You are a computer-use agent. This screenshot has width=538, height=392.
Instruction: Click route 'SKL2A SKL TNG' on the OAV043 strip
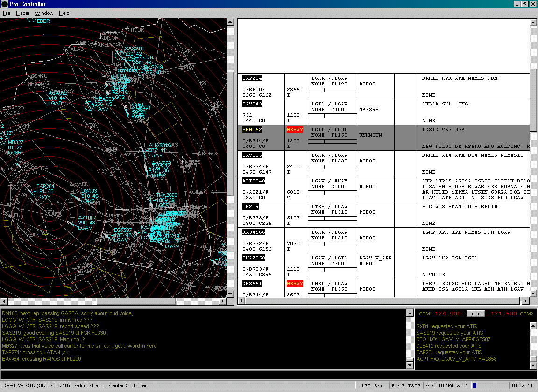[x=445, y=104]
